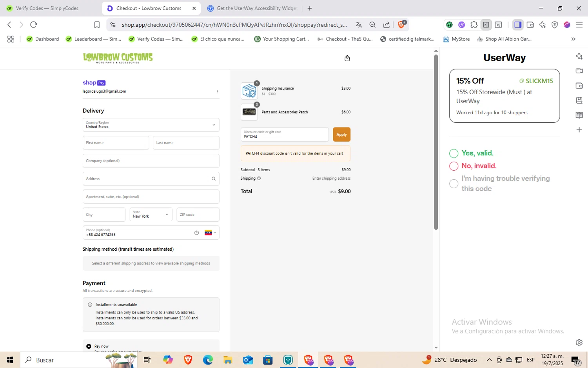Click the phone number help question icon
The image size is (588, 368).
coord(196,233)
